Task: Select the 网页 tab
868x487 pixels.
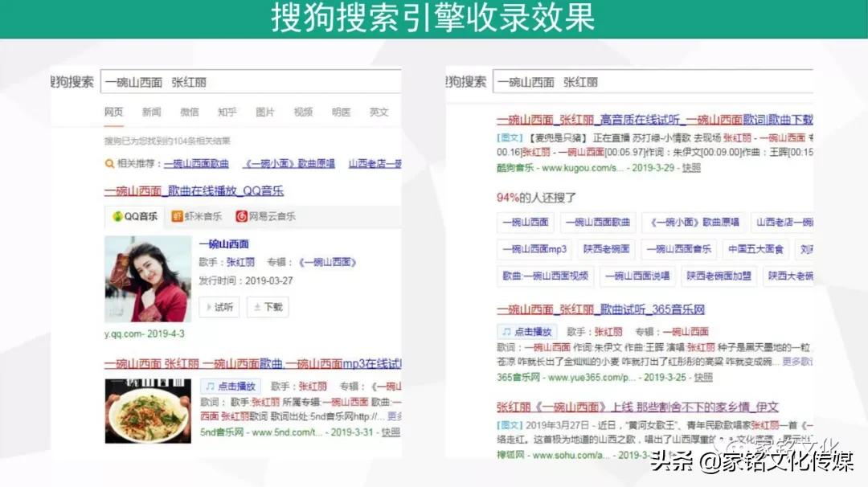Action: (x=115, y=112)
